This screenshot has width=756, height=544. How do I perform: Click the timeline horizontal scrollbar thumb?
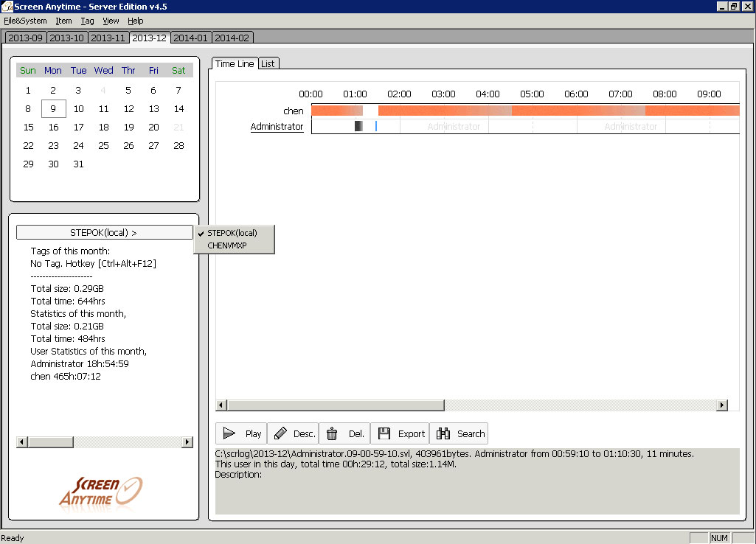(336, 405)
